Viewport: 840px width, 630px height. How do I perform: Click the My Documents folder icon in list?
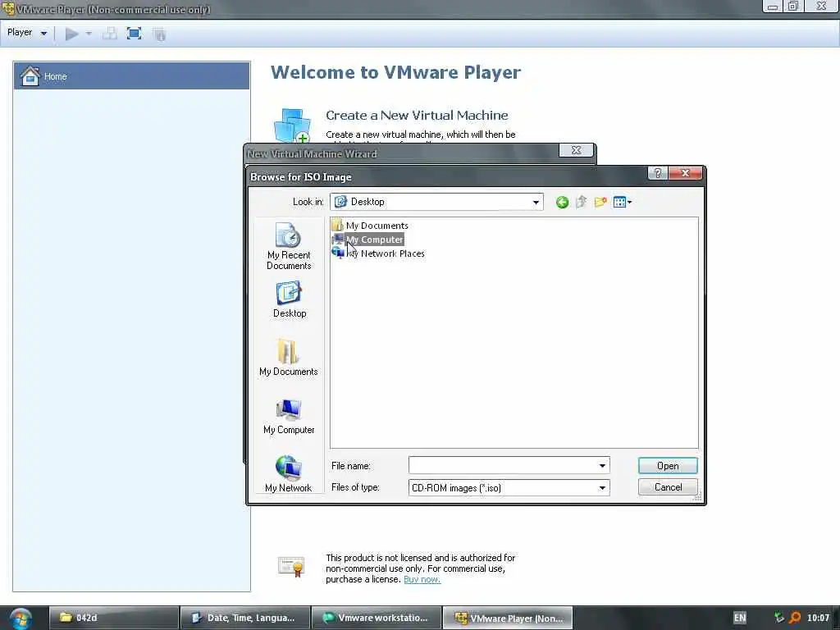(337, 225)
